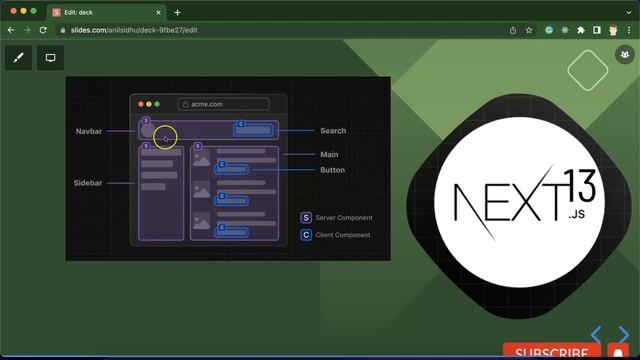Reload the slides.com page
The height and width of the screenshot is (360, 640).
(43, 30)
